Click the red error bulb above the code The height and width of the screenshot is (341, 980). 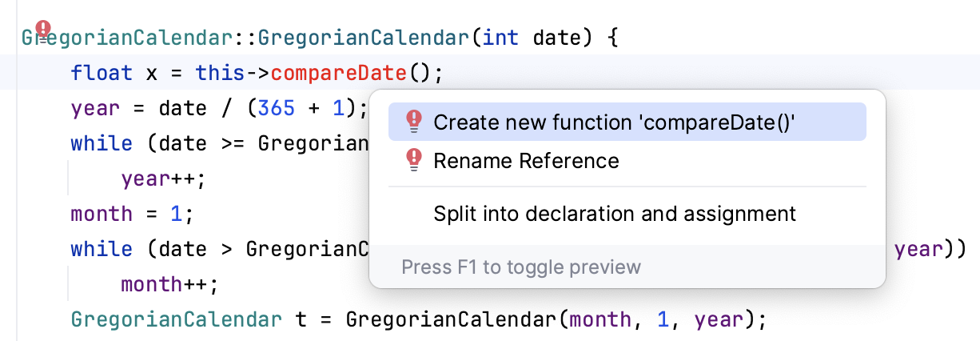tap(43, 31)
